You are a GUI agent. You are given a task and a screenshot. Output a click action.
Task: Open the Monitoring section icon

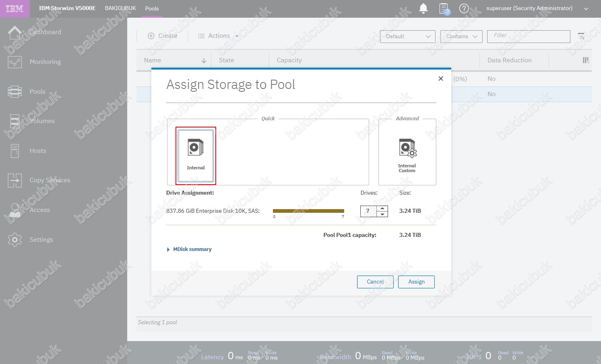[x=15, y=62]
